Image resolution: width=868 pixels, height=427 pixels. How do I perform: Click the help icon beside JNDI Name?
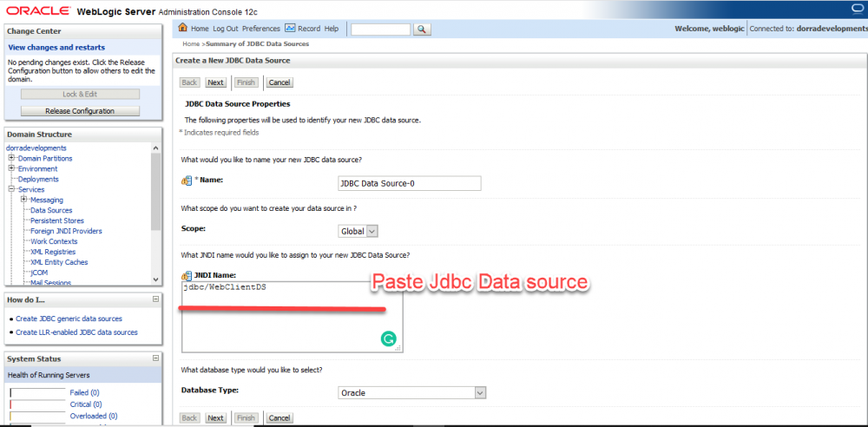(x=186, y=275)
